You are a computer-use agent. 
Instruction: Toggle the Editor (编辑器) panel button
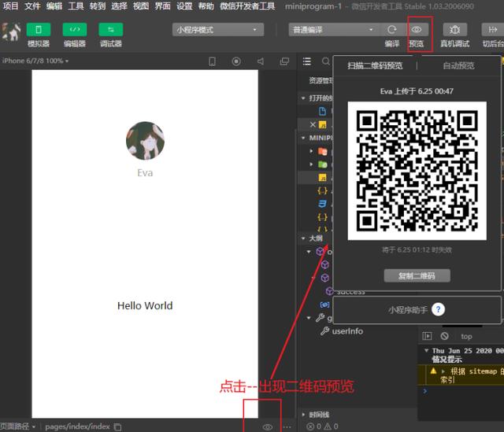(75, 30)
